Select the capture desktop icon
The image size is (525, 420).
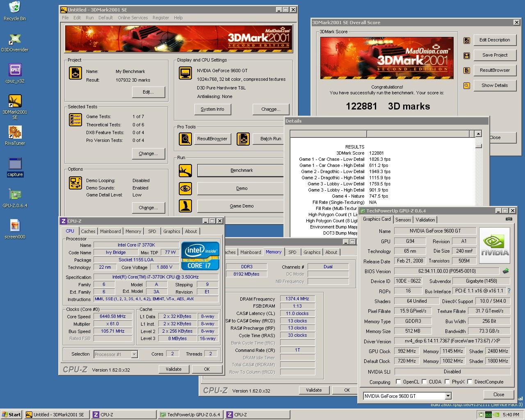pyautogui.click(x=15, y=167)
